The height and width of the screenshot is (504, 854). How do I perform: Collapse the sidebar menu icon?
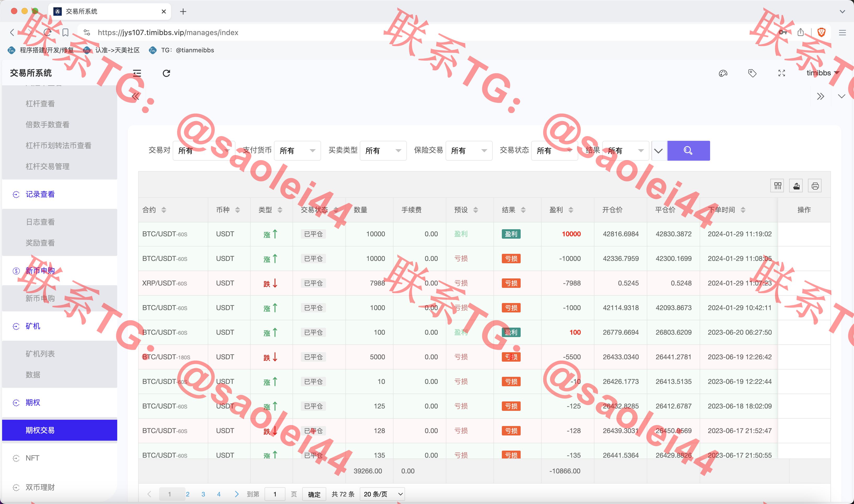137,73
